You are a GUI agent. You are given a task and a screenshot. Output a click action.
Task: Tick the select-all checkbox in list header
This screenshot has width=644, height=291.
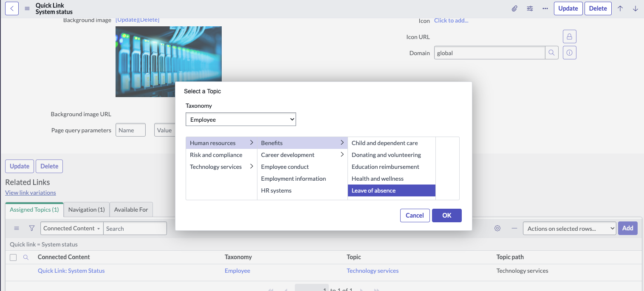13,257
